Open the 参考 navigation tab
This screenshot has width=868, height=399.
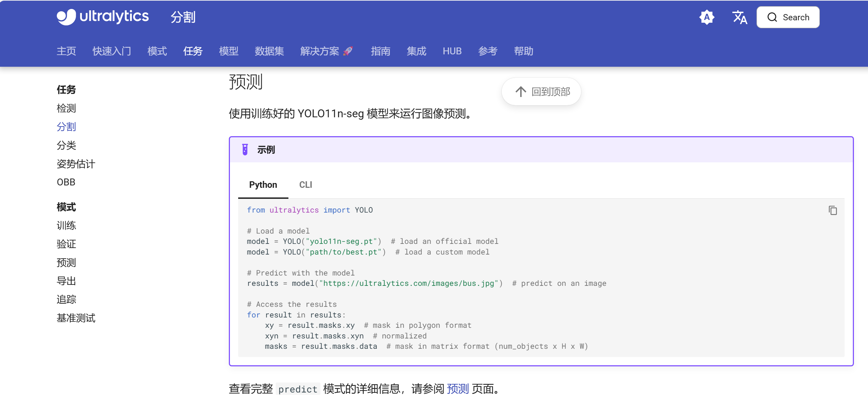pyautogui.click(x=488, y=51)
